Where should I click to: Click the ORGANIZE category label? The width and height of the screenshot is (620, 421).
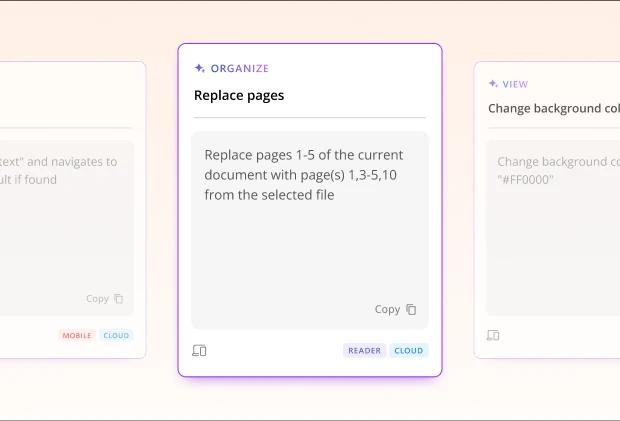coord(239,69)
